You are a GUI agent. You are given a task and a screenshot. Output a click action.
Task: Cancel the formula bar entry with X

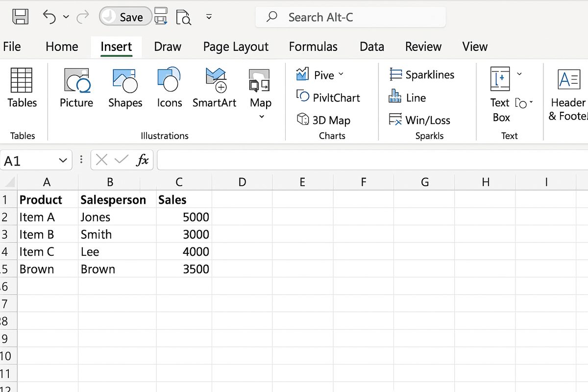pyautogui.click(x=101, y=160)
